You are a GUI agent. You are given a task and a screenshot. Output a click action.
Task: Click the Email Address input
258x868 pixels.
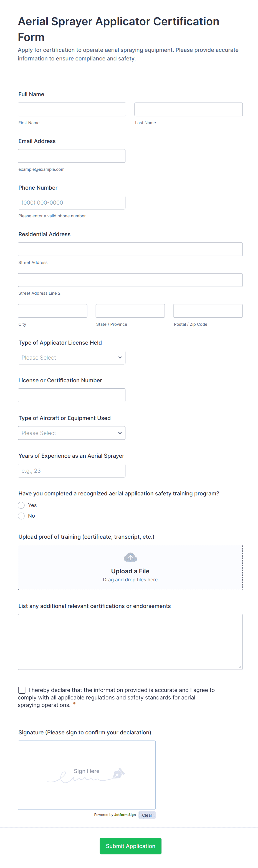click(72, 156)
